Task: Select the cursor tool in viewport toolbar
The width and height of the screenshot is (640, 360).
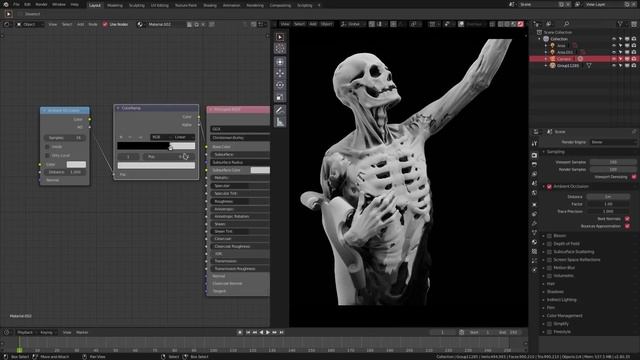Action: 280,49
